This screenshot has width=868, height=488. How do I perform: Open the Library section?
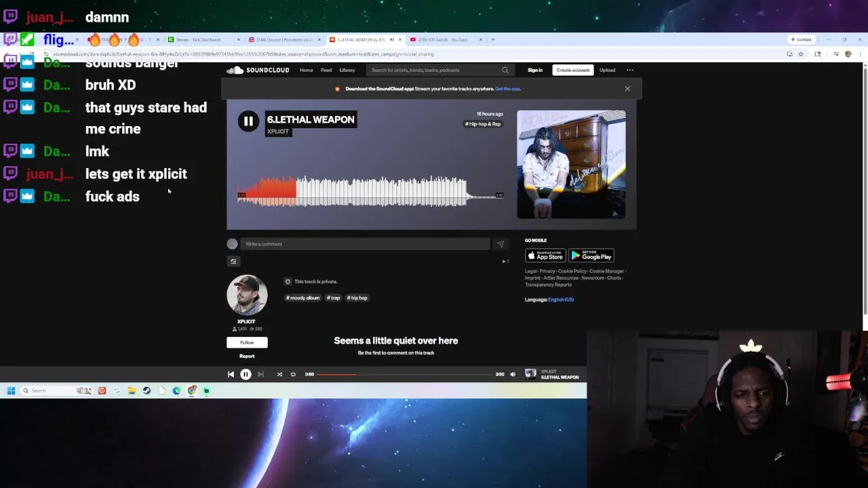(x=347, y=70)
